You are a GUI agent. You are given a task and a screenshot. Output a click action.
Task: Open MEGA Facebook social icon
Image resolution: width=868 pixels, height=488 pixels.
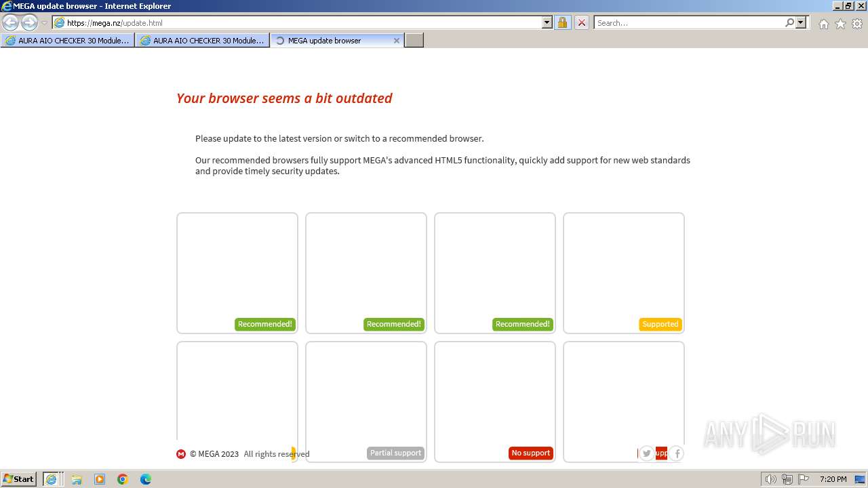[676, 453]
